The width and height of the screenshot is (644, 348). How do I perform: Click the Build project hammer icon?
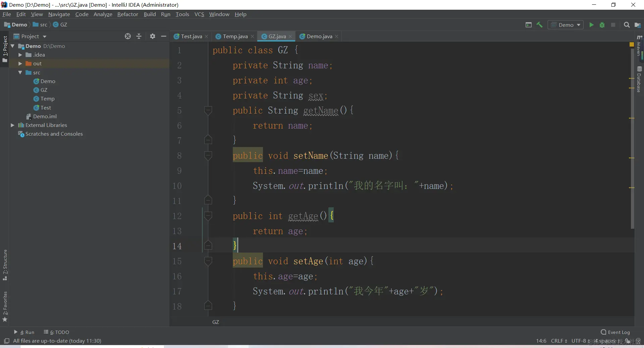coord(539,25)
